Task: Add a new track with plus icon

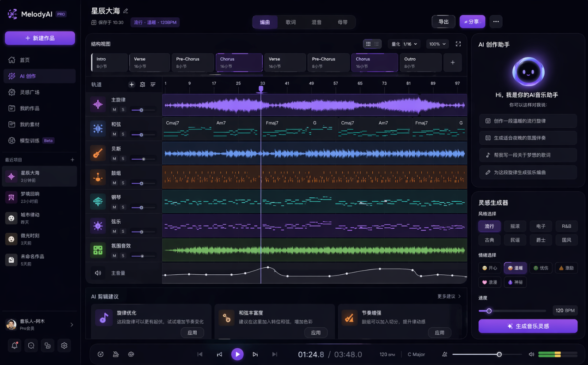Action: click(x=131, y=85)
